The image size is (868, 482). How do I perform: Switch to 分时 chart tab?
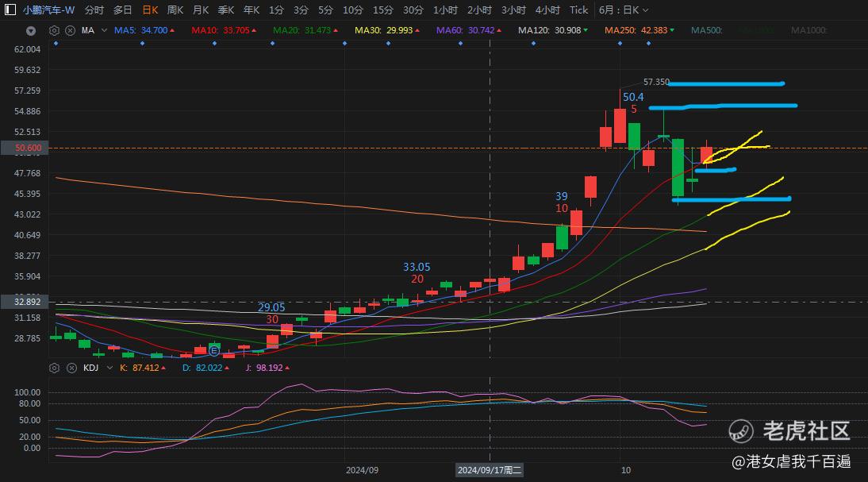[94, 10]
